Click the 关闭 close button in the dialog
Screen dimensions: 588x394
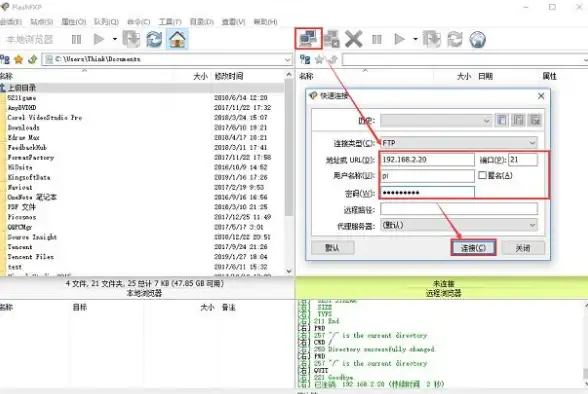tap(523, 248)
